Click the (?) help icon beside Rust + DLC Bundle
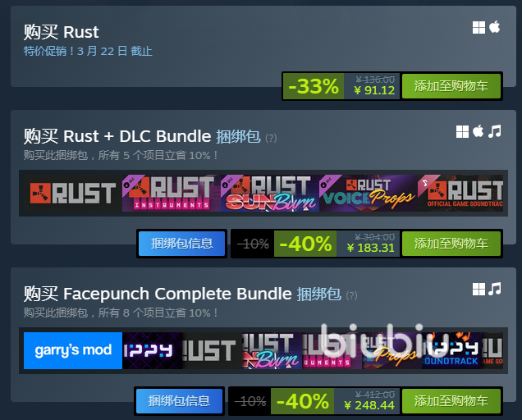This screenshot has height=420, width=522. (x=271, y=138)
